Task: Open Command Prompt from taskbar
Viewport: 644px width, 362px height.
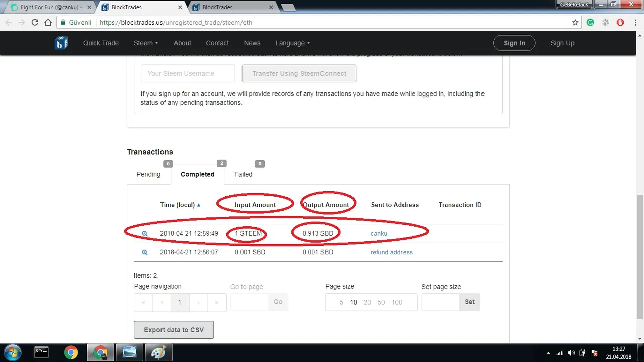Action: click(x=42, y=353)
